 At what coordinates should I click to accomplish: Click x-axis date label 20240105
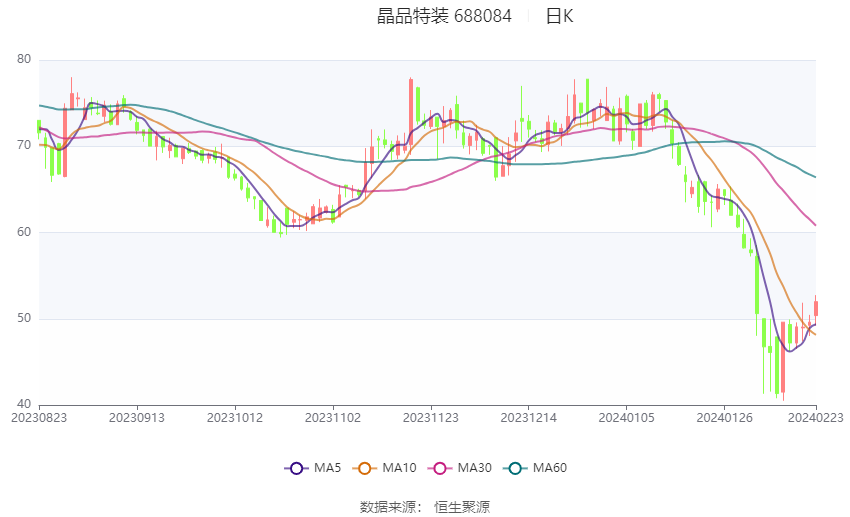click(x=627, y=418)
